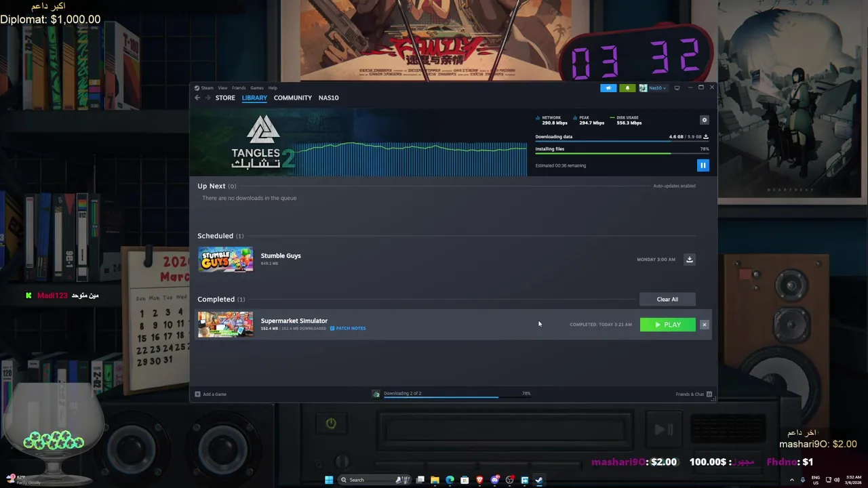Image resolution: width=868 pixels, height=488 pixels.
Task: Click the Supermarket Simulator thumbnail
Action: (x=226, y=325)
